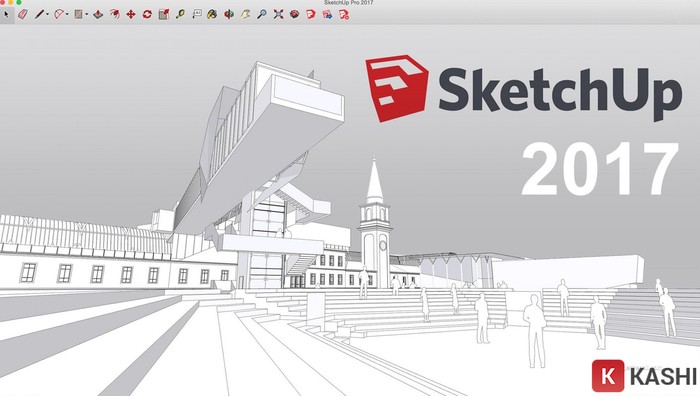
Task: Pick the Tape Measure tool
Action: (x=180, y=14)
